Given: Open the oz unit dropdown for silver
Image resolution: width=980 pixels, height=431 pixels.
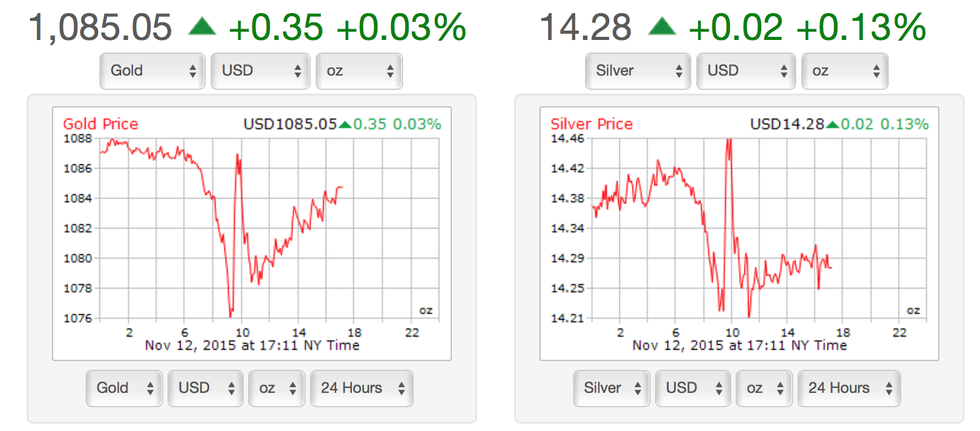Looking at the screenshot, I should [844, 71].
